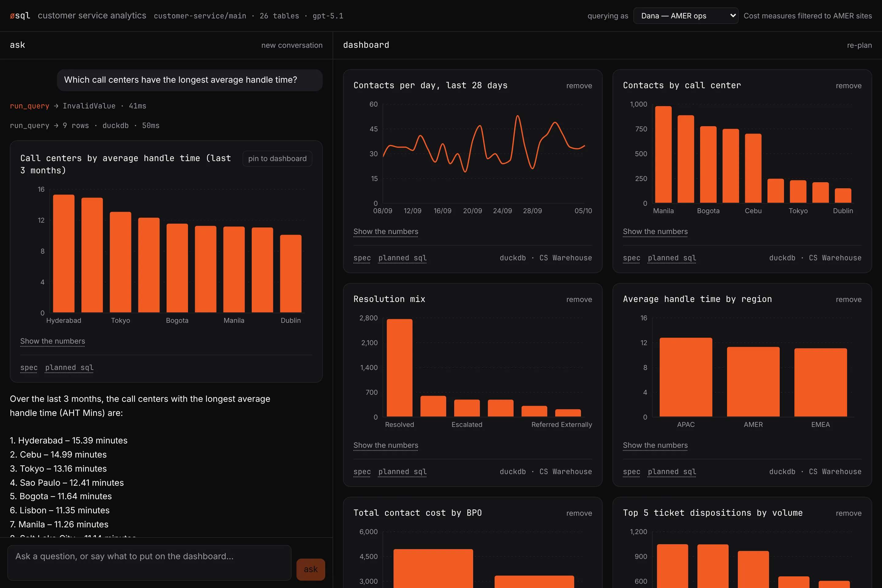The image size is (882, 588).
Task: Show the numbers for Resolution mix
Action: [386, 446]
